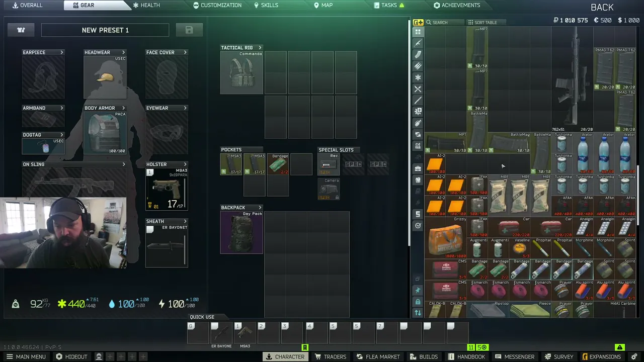Select the ER Bayonet in the Sheath slot
Image resolution: width=644 pixels, height=362 pixels.
167,246
